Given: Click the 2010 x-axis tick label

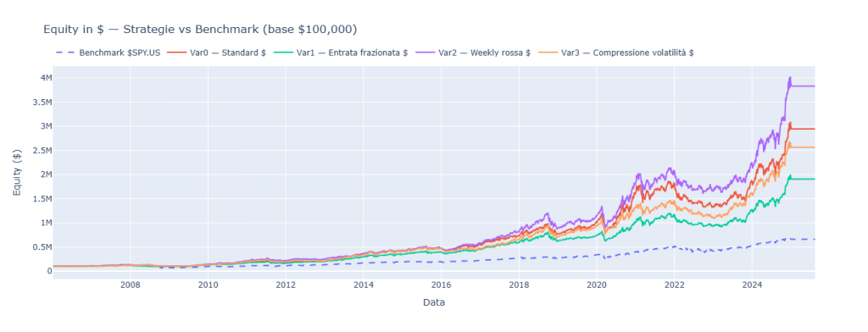Looking at the screenshot, I should [x=208, y=285].
